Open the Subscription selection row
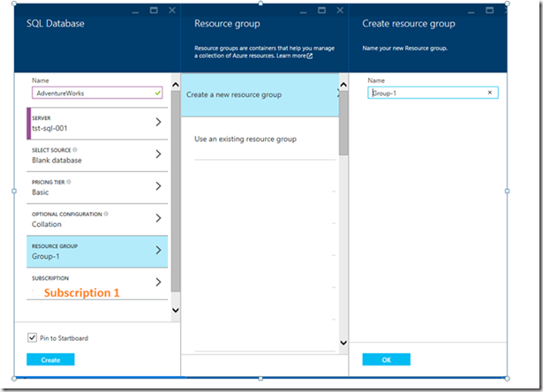The width and height of the screenshot is (543, 392). 97,284
